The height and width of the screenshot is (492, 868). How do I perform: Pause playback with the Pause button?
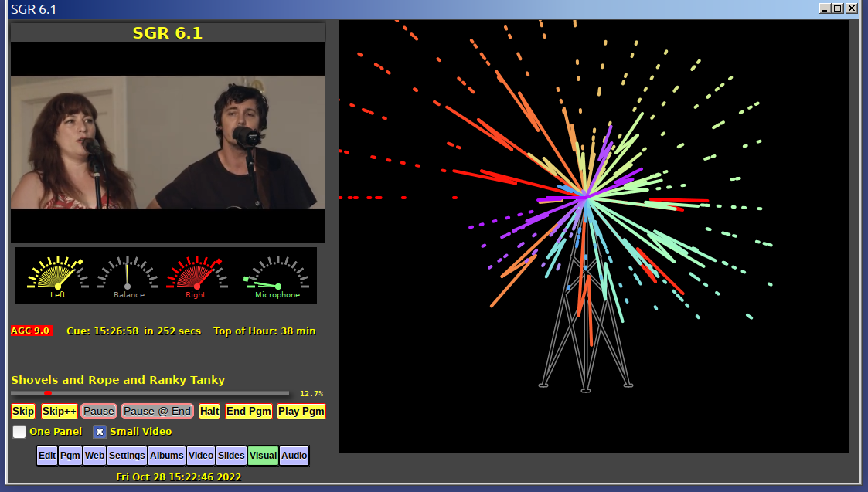click(x=99, y=411)
